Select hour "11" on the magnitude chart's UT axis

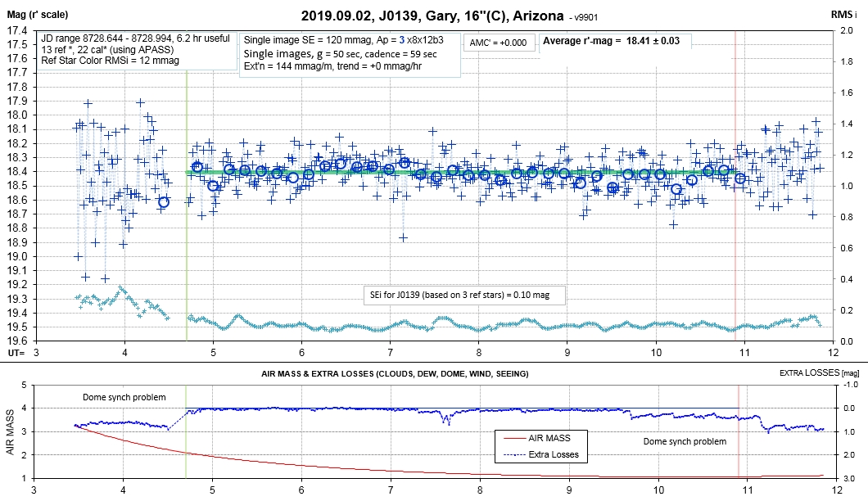[744, 353]
